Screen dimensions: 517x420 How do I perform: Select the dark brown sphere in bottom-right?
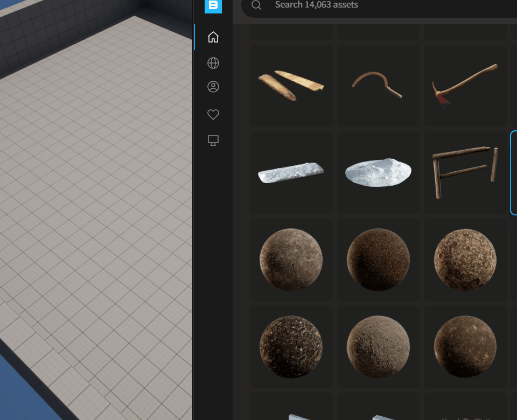pos(465,347)
